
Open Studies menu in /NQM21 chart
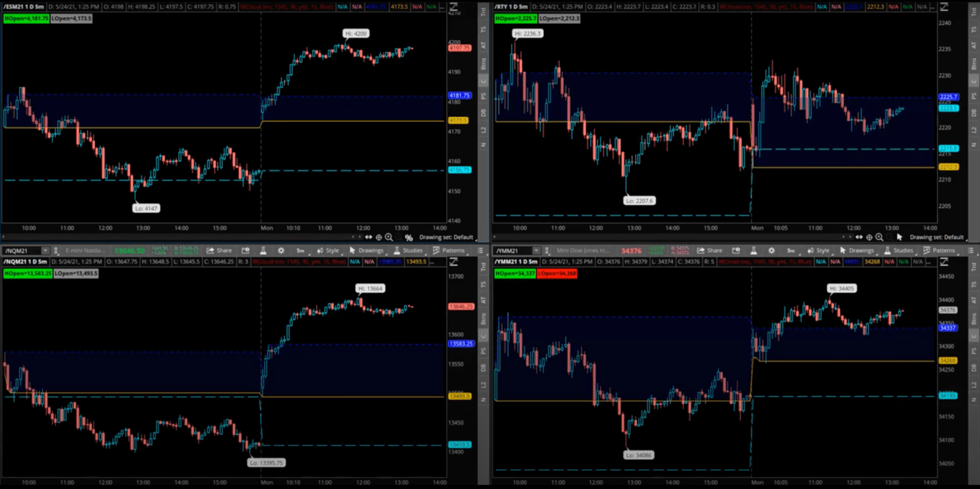click(x=408, y=251)
